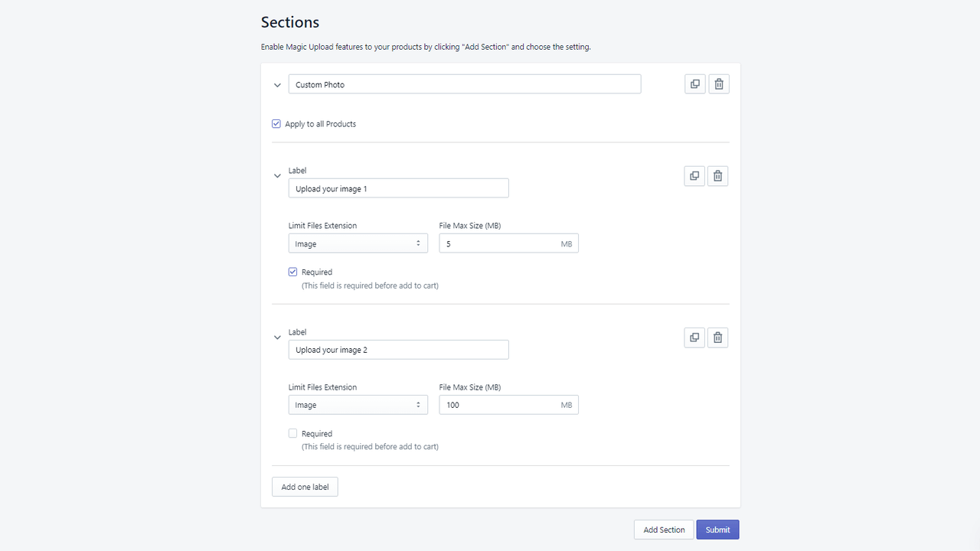Click the Add one label button

point(305,487)
